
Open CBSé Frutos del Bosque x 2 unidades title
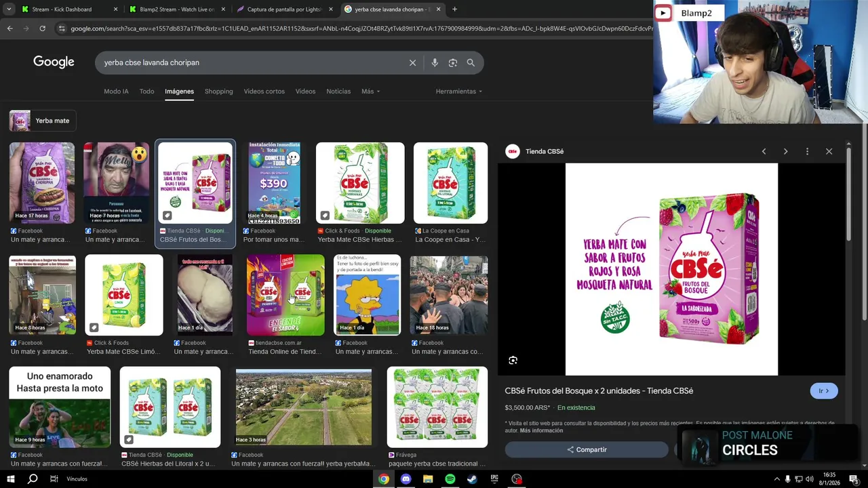coord(599,391)
